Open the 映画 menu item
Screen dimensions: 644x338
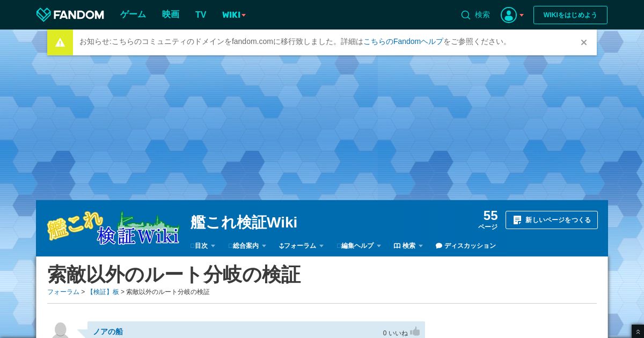(171, 14)
